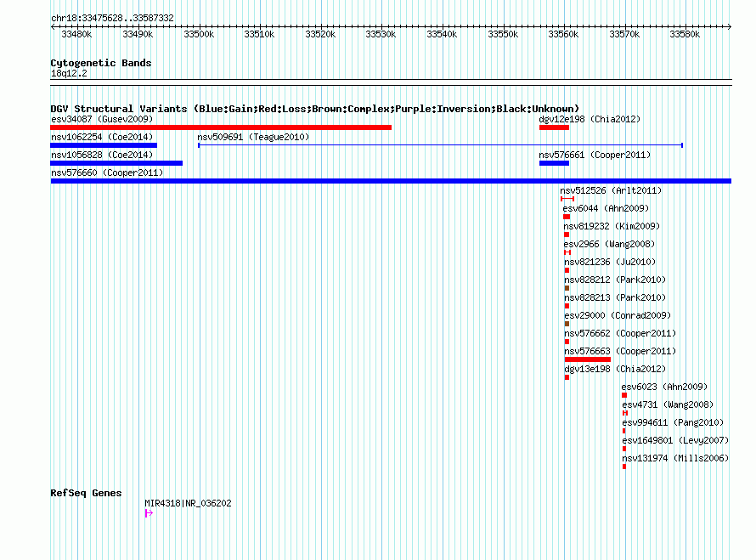Click the full-width blue nsv576660 bar
The height and width of the screenshot is (560, 756).
click(391, 181)
